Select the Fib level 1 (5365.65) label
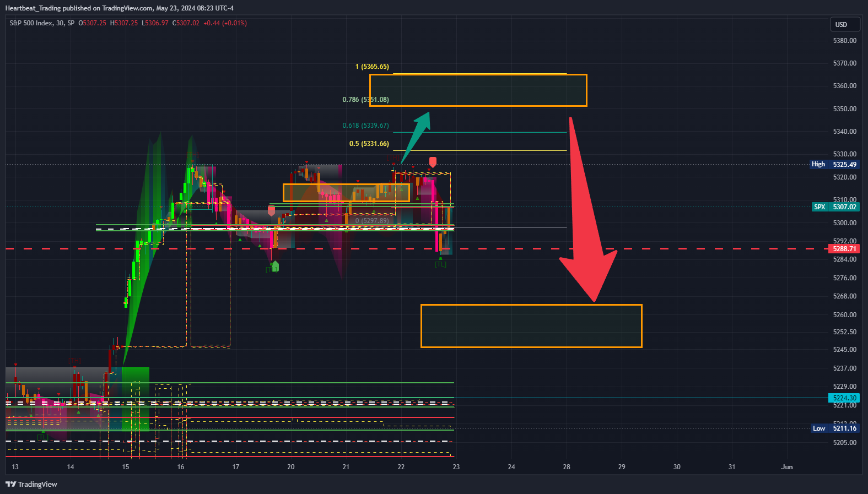This screenshot has width=868, height=494. [372, 67]
